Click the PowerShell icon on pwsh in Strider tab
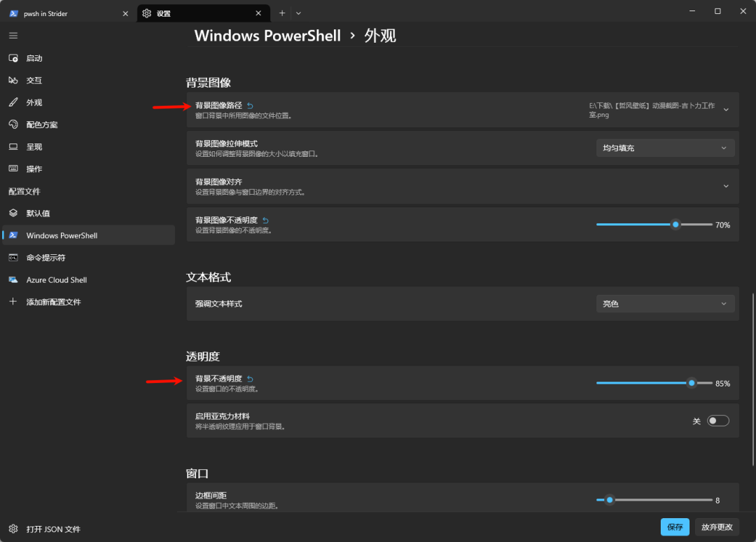Viewport: 756px width, 542px height. (x=14, y=13)
